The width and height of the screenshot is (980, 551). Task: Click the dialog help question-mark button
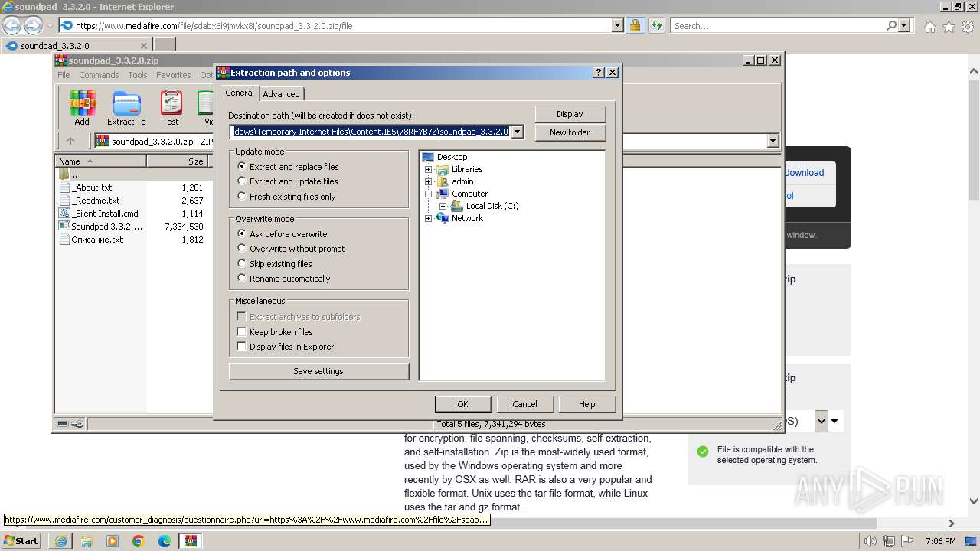[599, 73]
